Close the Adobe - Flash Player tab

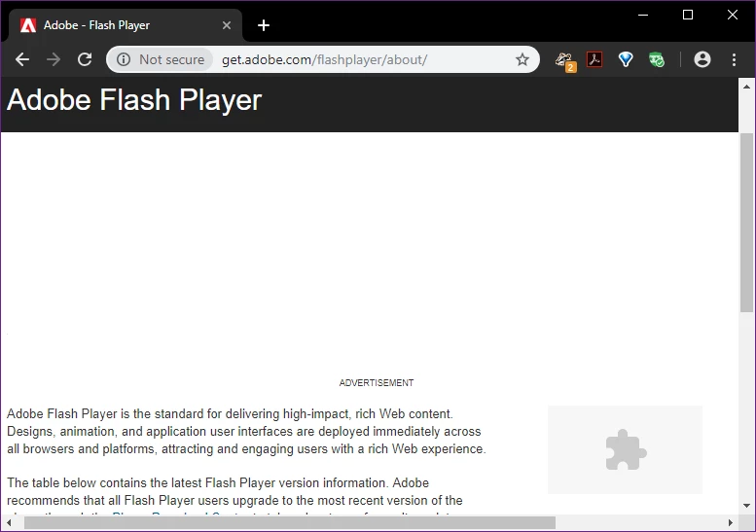click(x=226, y=25)
